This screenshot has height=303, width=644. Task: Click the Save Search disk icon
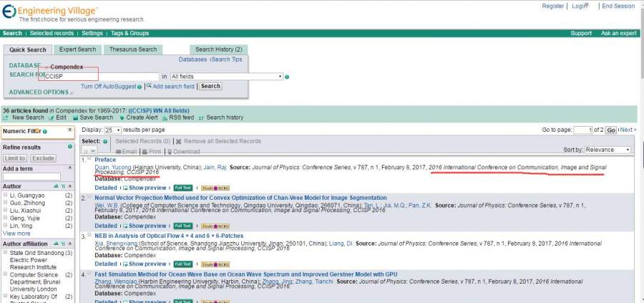tap(74, 117)
